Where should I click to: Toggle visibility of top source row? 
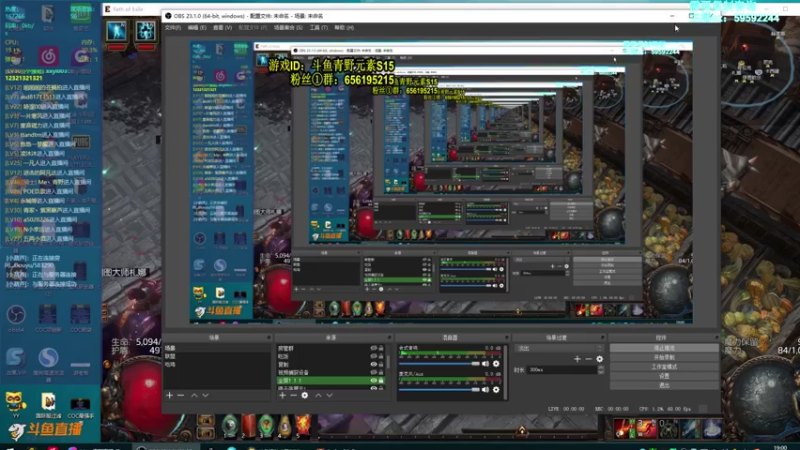click(373, 348)
